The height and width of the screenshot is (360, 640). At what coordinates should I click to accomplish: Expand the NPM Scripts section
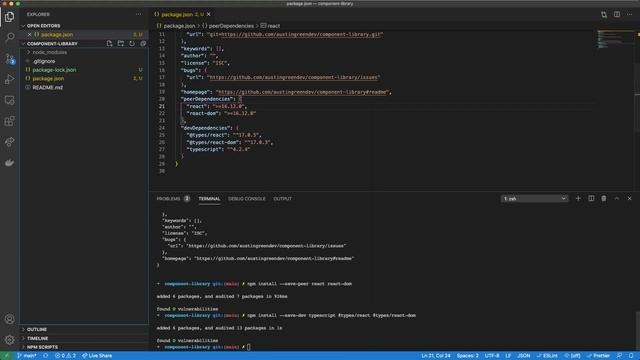pos(42,347)
